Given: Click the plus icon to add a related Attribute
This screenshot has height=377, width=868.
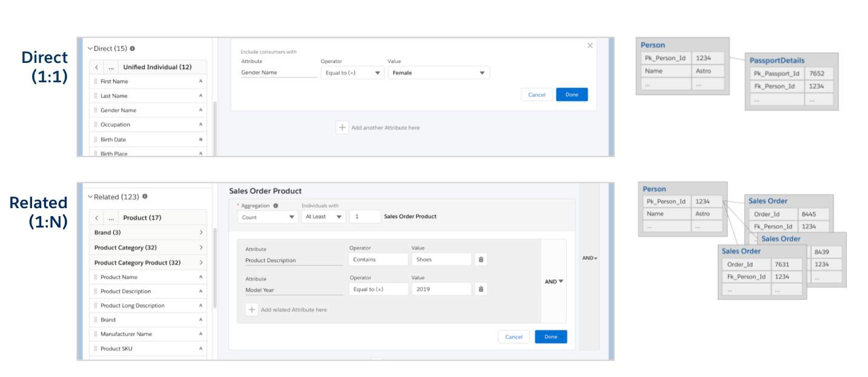Looking at the screenshot, I should (x=253, y=309).
